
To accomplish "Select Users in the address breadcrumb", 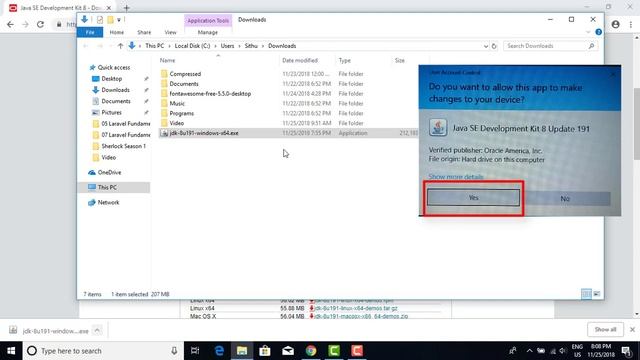I will coord(227,46).
